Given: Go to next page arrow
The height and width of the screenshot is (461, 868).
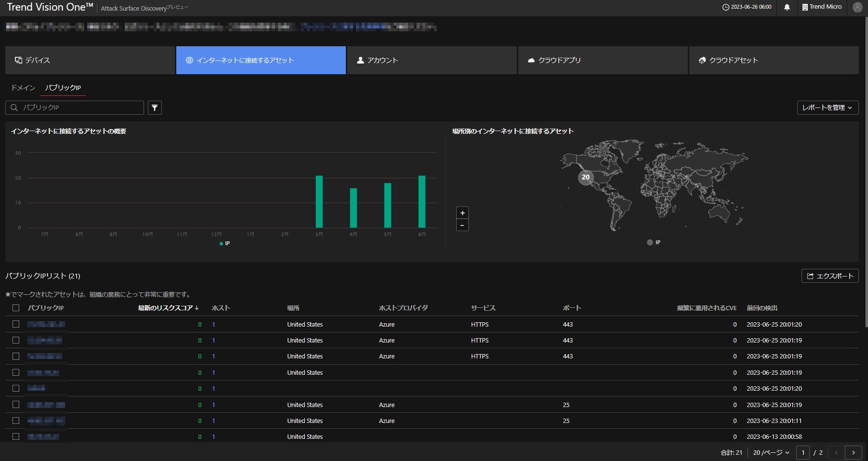Looking at the screenshot, I should click(x=853, y=453).
